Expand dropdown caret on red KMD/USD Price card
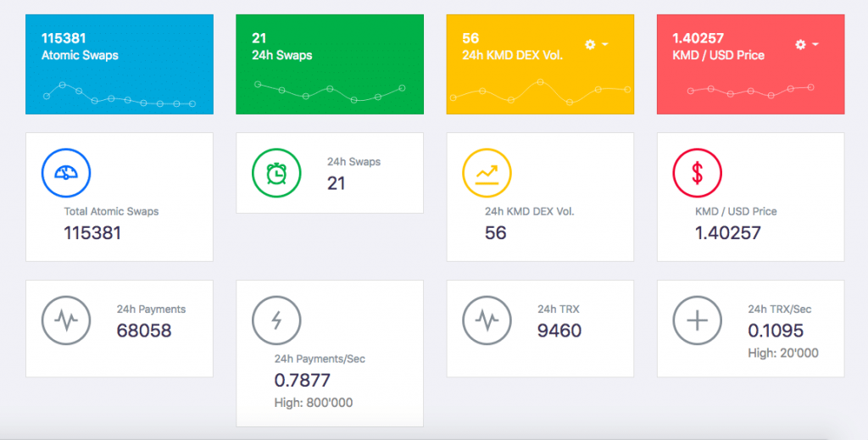The height and width of the screenshot is (440, 868). click(x=815, y=44)
